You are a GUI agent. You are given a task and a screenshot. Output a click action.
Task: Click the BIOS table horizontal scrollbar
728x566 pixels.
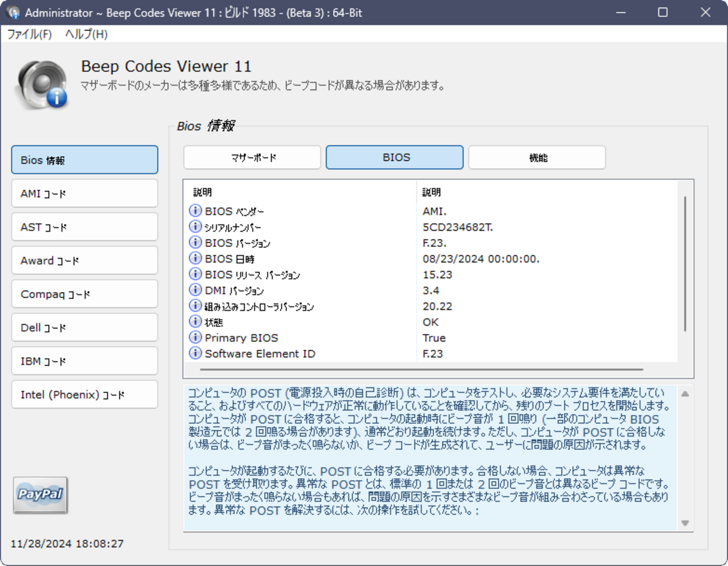coord(421,369)
